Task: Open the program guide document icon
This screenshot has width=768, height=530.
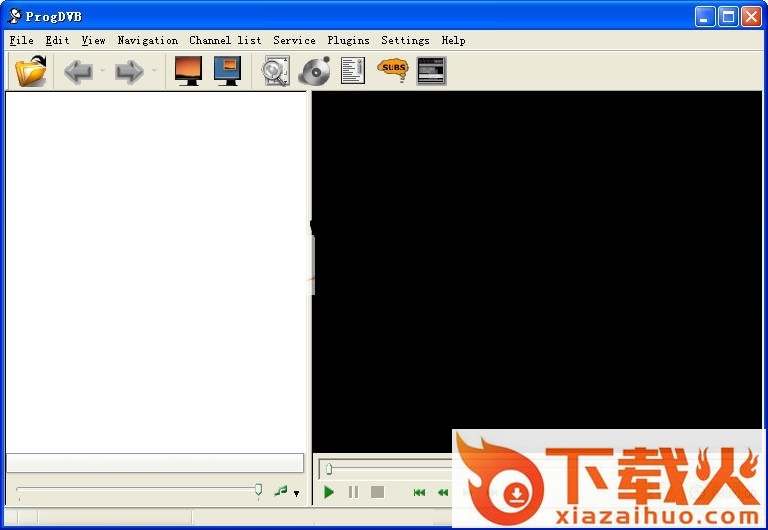Action: [x=353, y=71]
